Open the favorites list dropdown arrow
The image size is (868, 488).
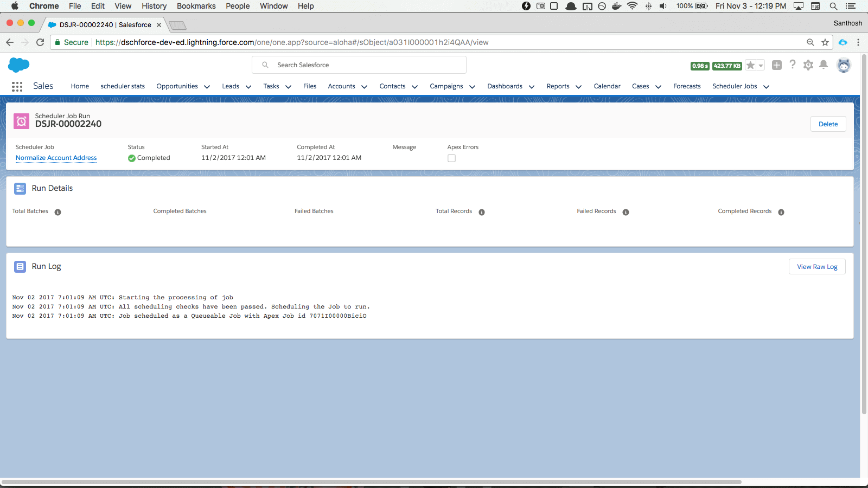[x=761, y=66]
